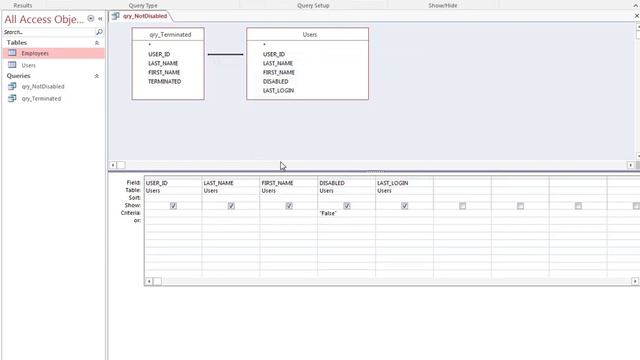
Task: Select LAST_NAME in qry_Terminated field list
Action: (x=163, y=63)
